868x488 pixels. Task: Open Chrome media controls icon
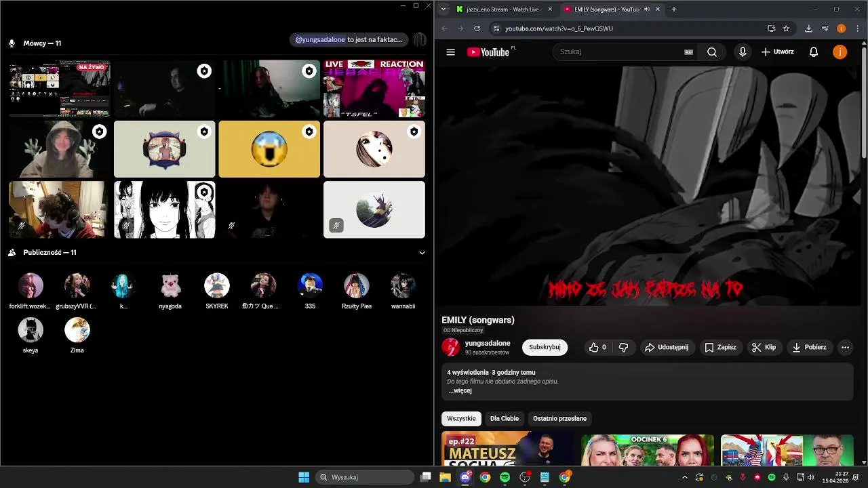(x=825, y=28)
